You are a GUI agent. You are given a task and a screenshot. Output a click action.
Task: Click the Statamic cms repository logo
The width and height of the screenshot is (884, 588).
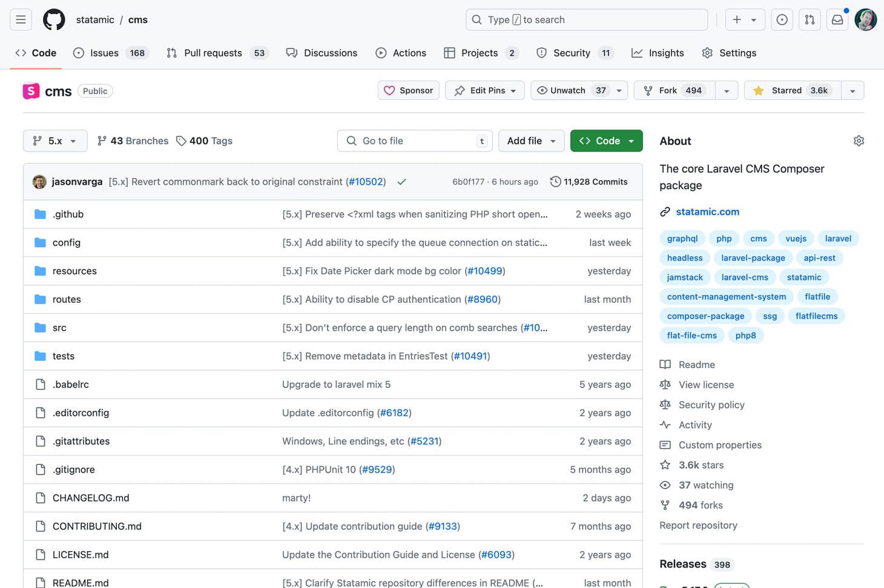(x=31, y=91)
